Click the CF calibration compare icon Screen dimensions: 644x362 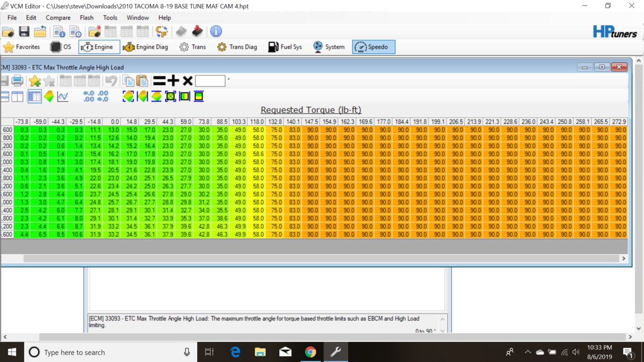tap(162, 32)
